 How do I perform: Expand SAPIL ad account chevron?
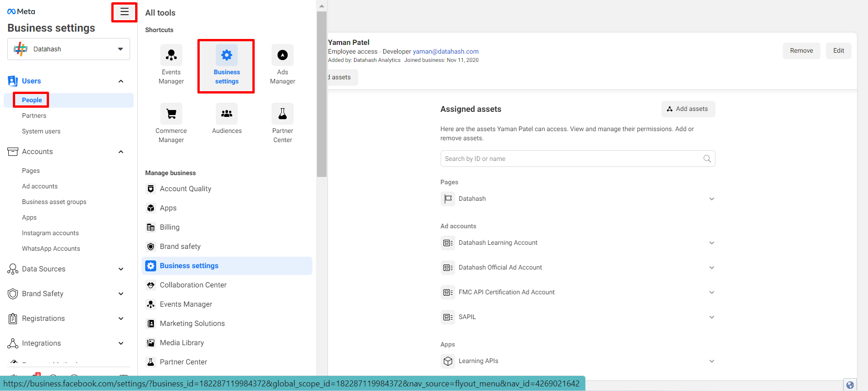(x=712, y=317)
